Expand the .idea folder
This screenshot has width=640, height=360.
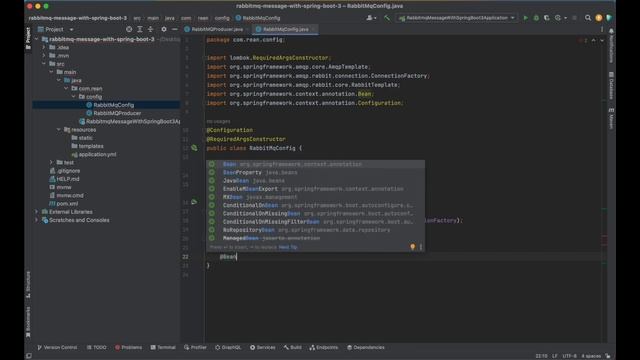(x=44, y=47)
